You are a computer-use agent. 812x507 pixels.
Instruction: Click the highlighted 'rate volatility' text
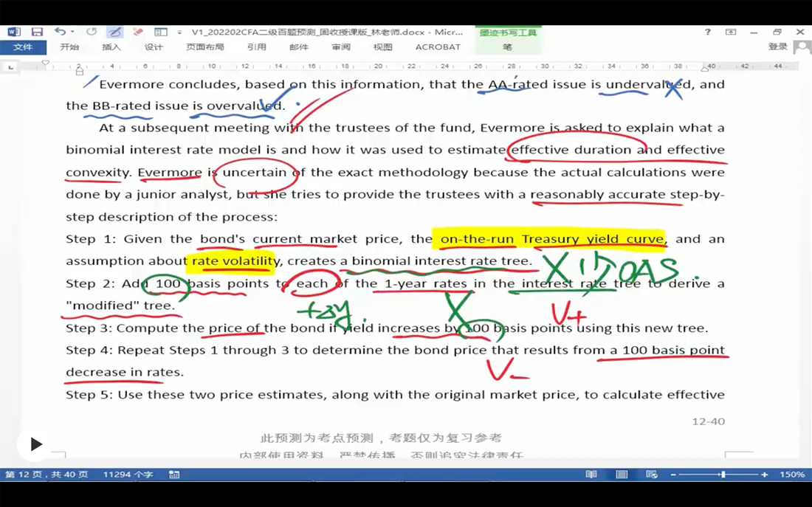(236, 261)
